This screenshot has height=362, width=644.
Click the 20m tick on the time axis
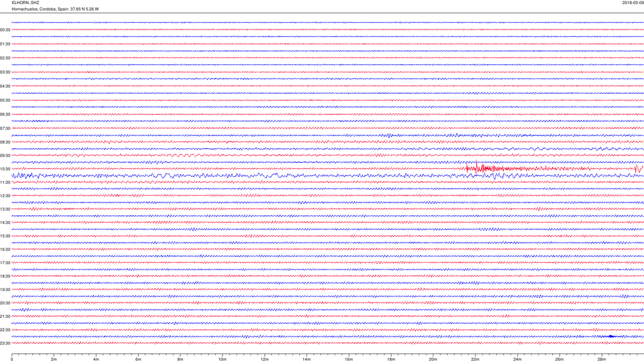click(x=433, y=359)
